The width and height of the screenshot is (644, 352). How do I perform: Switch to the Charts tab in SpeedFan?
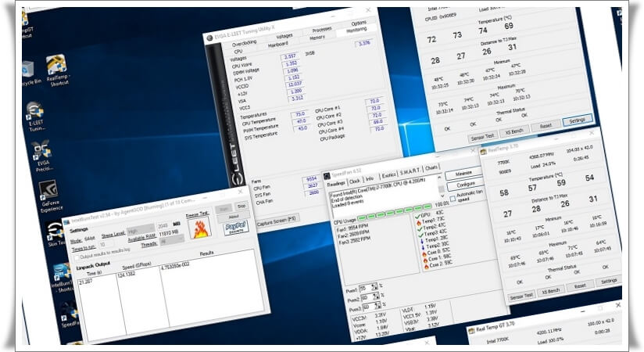click(x=431, y=167)
